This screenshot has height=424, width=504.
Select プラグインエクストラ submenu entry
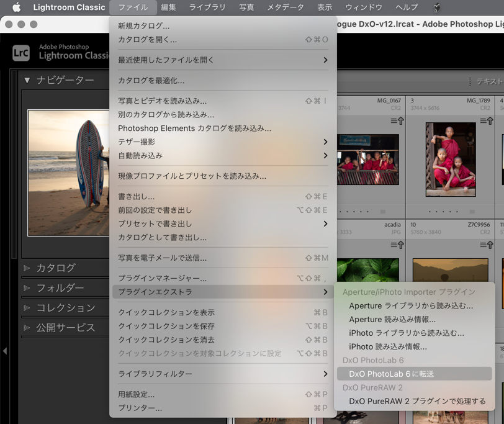click(x=223, y=292)
